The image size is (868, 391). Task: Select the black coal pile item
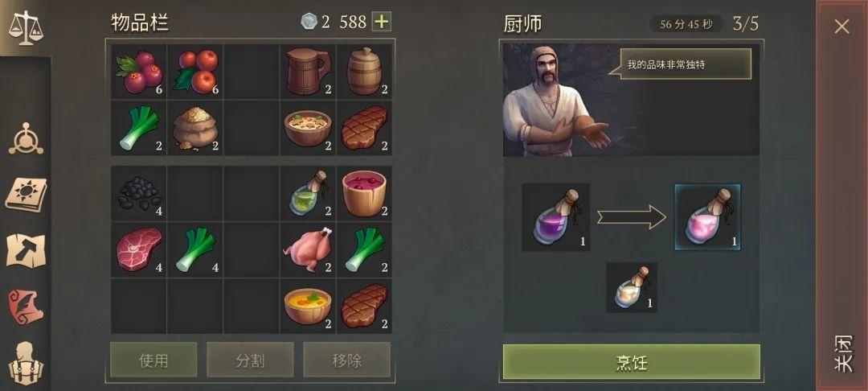coord(139,193)
